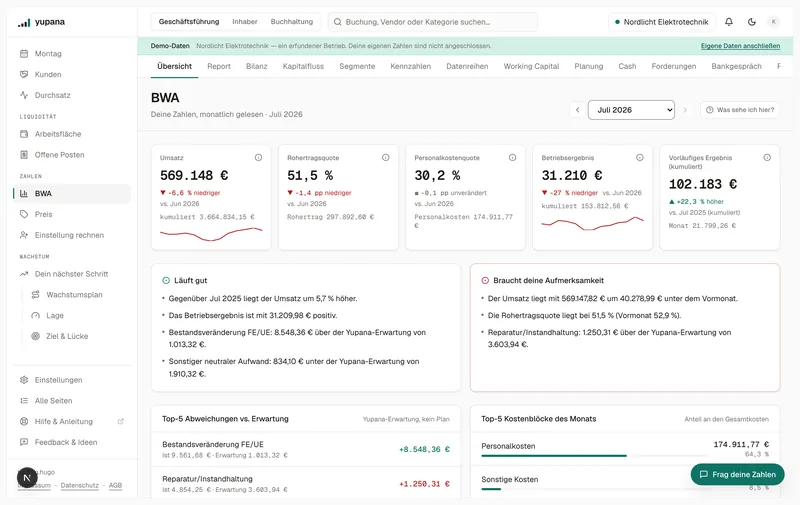Select the Forderungen tab
800x505 pixels.
point(673,66)
